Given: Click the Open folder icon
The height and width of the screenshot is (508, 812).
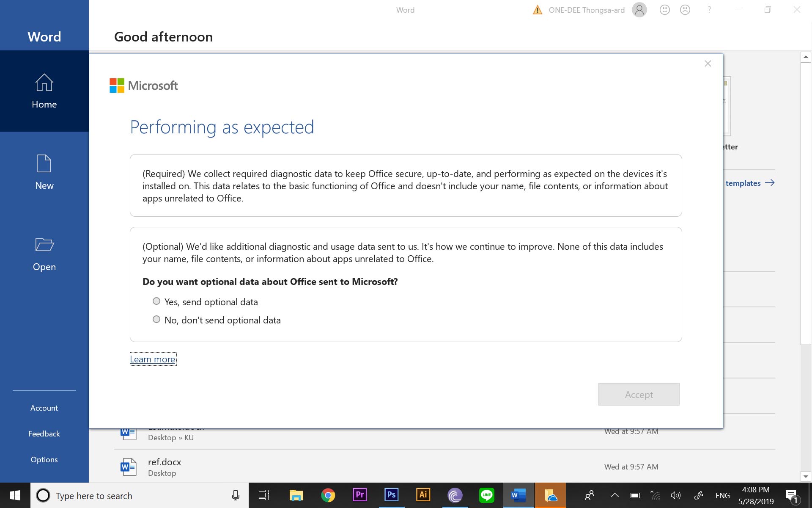Looking at the screenshot, I should coord(44,245).
